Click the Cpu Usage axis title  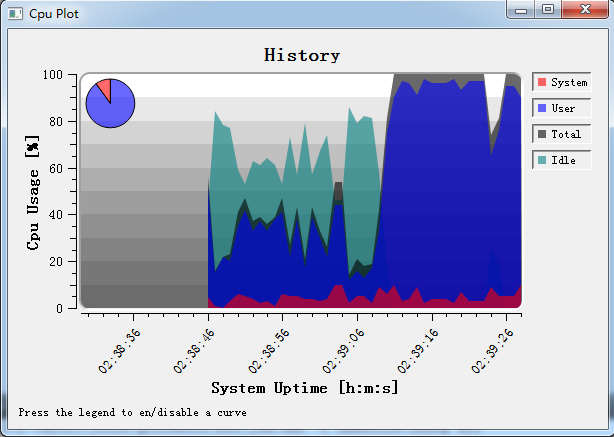tap(33, 192)
